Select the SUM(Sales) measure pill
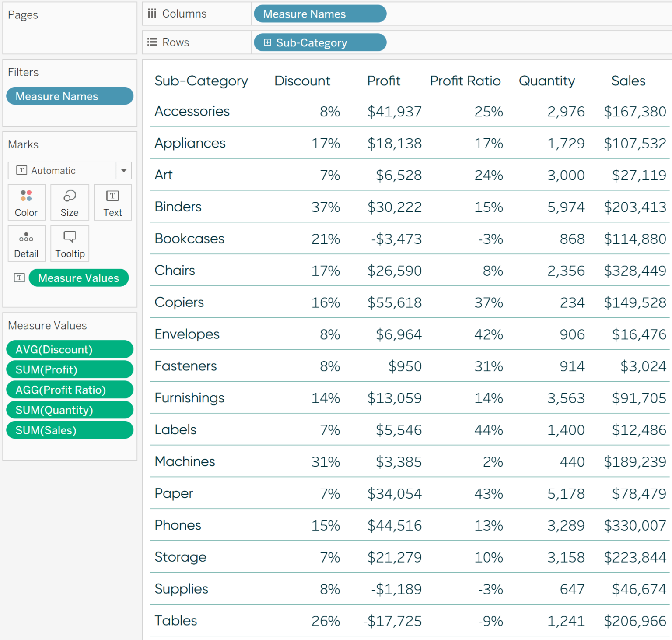The width and height of the screenshot is (672, 640). coord(69,430)
